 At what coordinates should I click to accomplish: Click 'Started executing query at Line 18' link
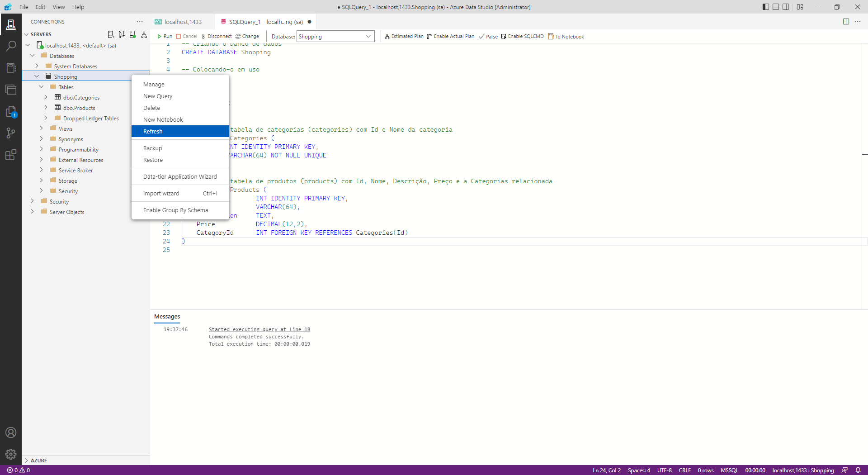[259, 329]
